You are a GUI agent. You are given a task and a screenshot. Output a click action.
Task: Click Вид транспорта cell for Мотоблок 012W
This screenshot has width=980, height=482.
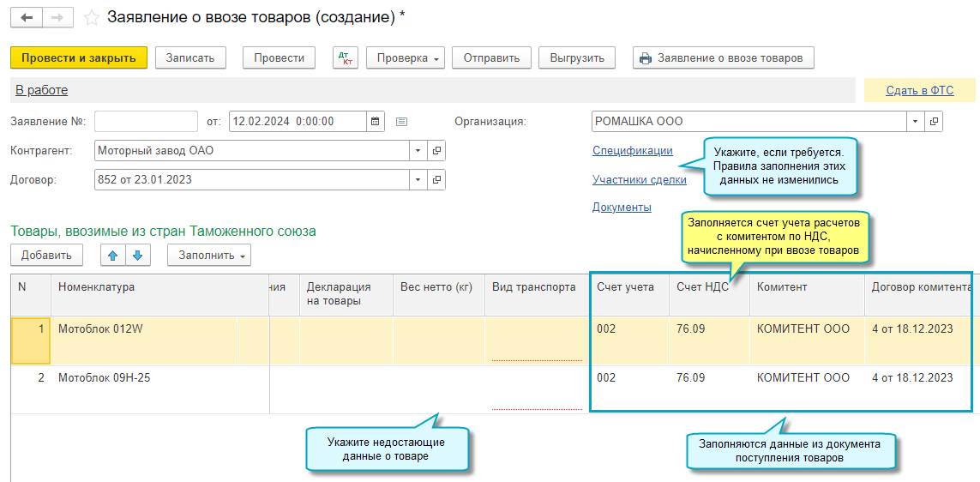click(x=536, y=340)
